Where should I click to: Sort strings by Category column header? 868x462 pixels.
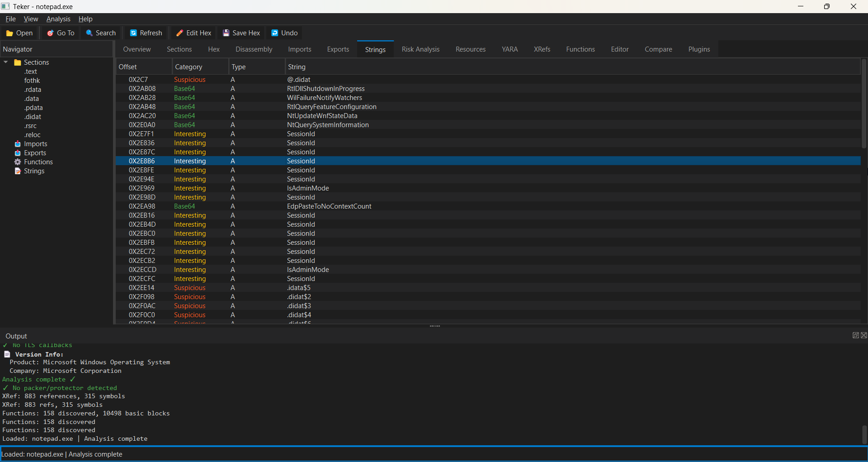[x=189, y=67]
